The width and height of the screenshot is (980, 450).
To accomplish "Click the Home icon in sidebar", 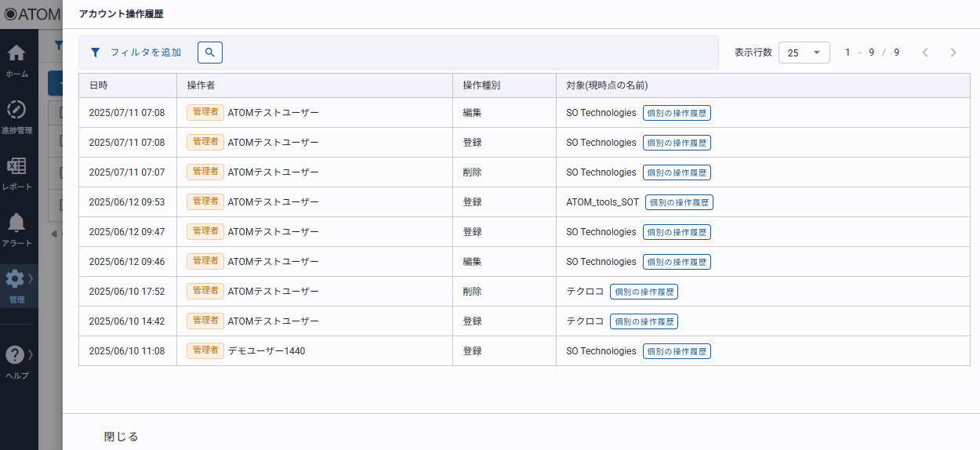I will [x=16, y=54].
